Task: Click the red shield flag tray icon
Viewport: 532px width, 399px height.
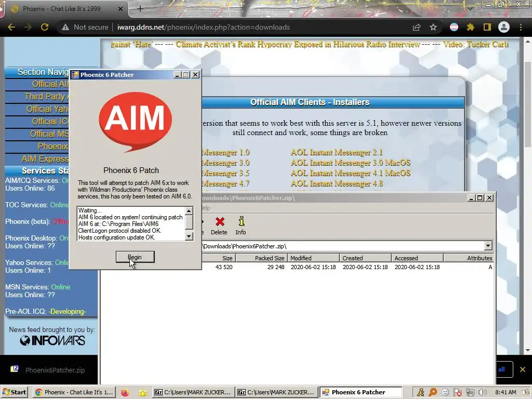Action: tap(457, 392)
